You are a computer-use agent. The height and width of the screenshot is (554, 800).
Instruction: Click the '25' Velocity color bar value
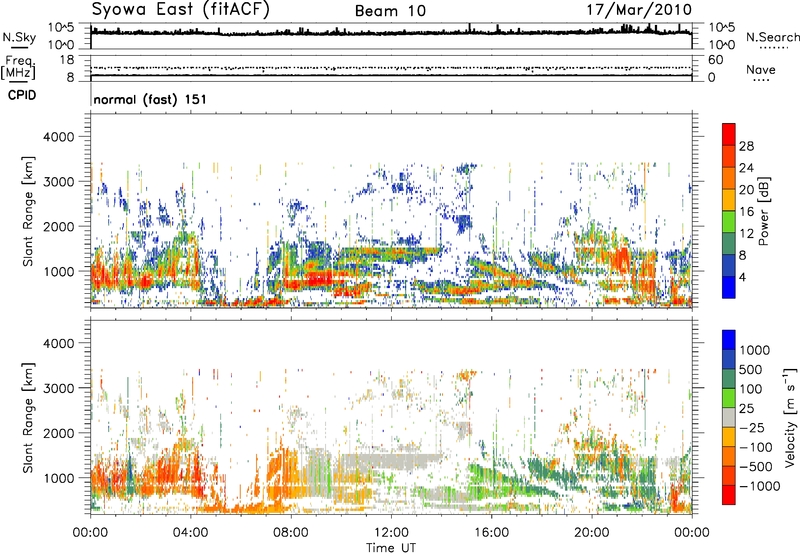(x=747, y=408)
